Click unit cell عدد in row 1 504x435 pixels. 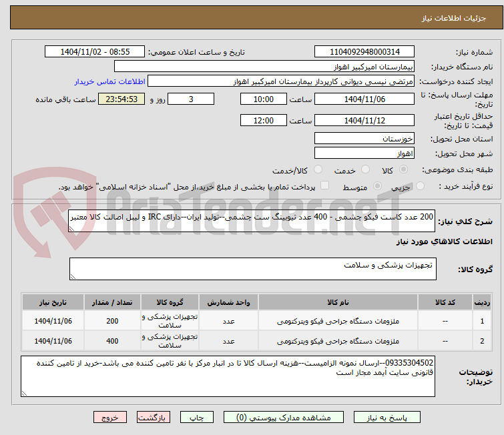click(x=228, y=321)
